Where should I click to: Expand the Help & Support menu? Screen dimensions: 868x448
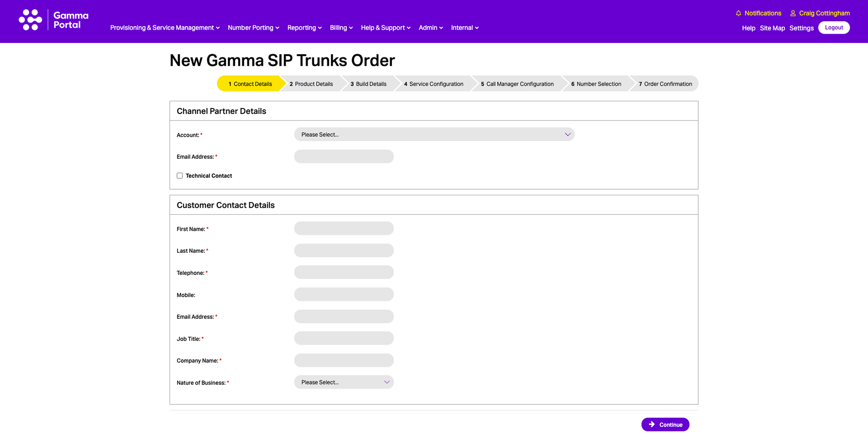click(x=385, y=28)
